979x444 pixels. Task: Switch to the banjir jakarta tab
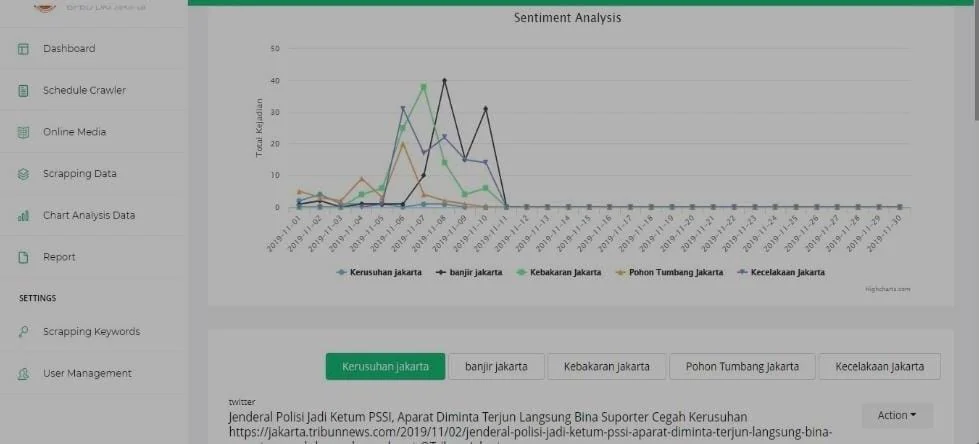pyautogui.click(x=496, y=367)
